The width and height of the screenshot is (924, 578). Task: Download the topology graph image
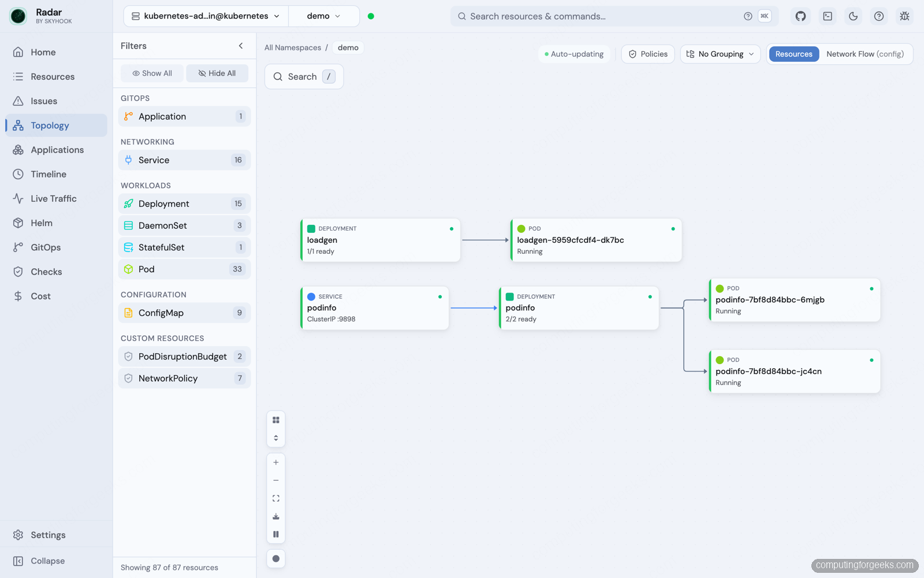point(276,516)
